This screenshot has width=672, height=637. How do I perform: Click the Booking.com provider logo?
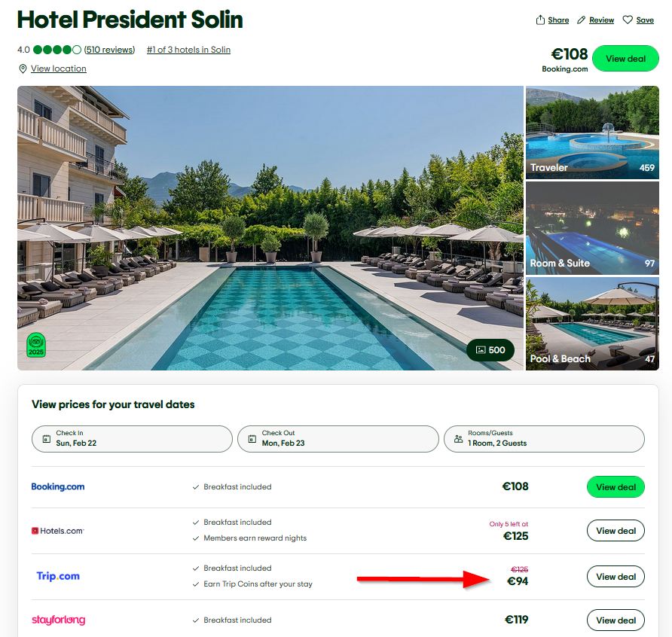pos(58,486)
